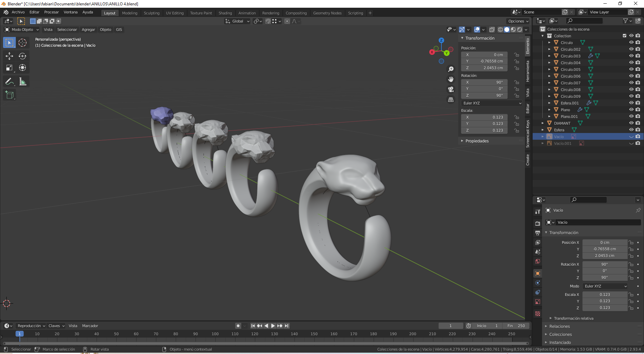Switch to the Shading workspace tab
This screenshot has width=644, height=354.
225,13
